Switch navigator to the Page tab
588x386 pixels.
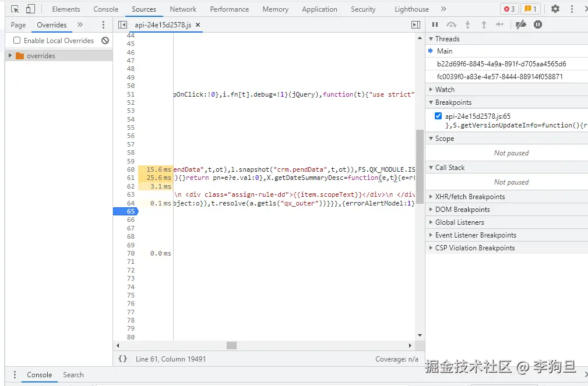coord(19,24)
